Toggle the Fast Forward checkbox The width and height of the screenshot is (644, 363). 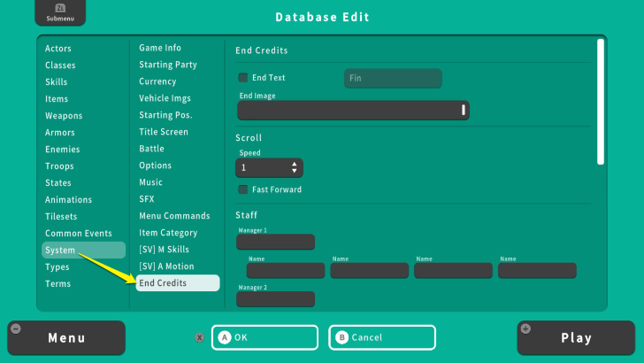242,189
